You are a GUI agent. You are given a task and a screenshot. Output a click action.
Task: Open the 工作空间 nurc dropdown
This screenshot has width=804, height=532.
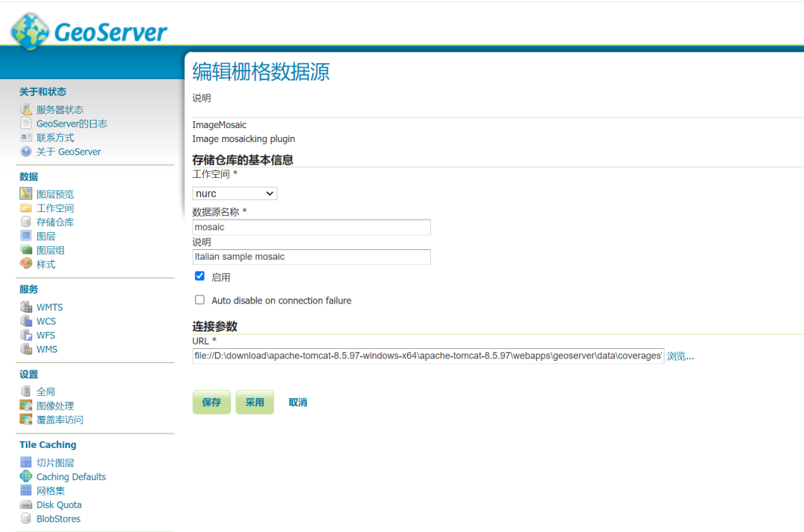[234, 193]
